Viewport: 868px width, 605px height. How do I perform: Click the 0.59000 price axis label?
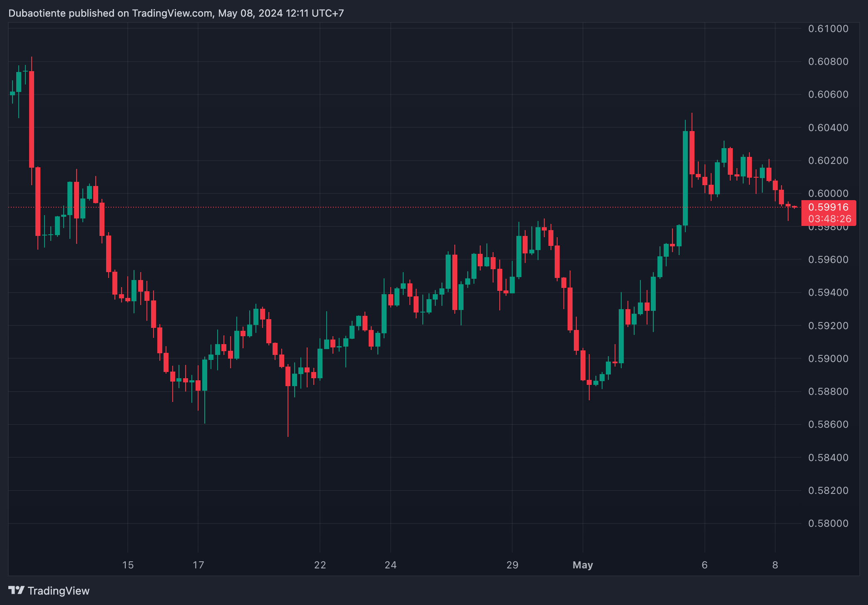828,359
